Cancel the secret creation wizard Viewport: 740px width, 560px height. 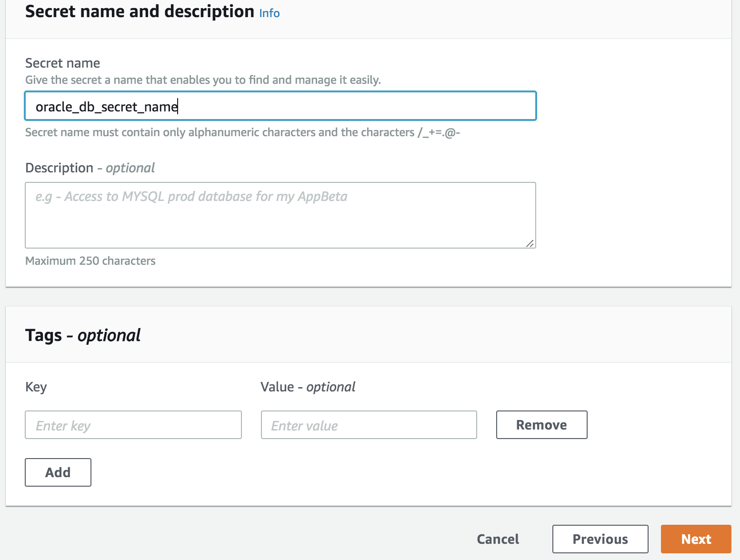[498, 539]
